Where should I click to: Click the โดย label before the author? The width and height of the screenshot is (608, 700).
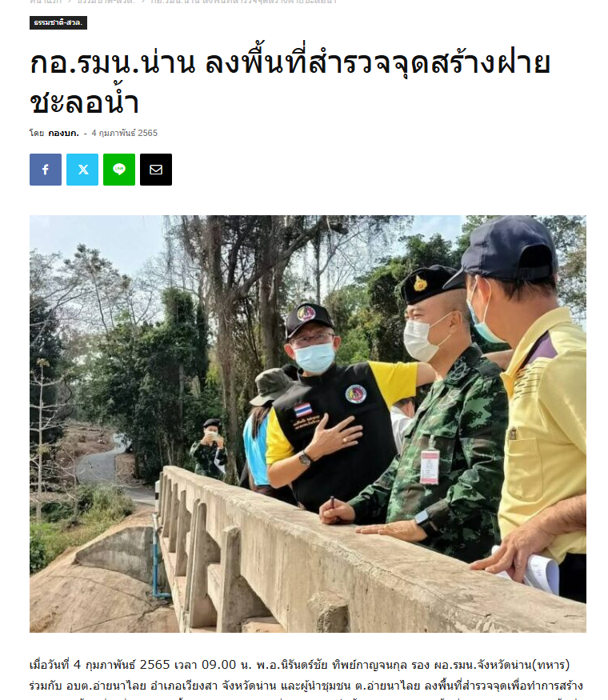[x=37, y=133]
